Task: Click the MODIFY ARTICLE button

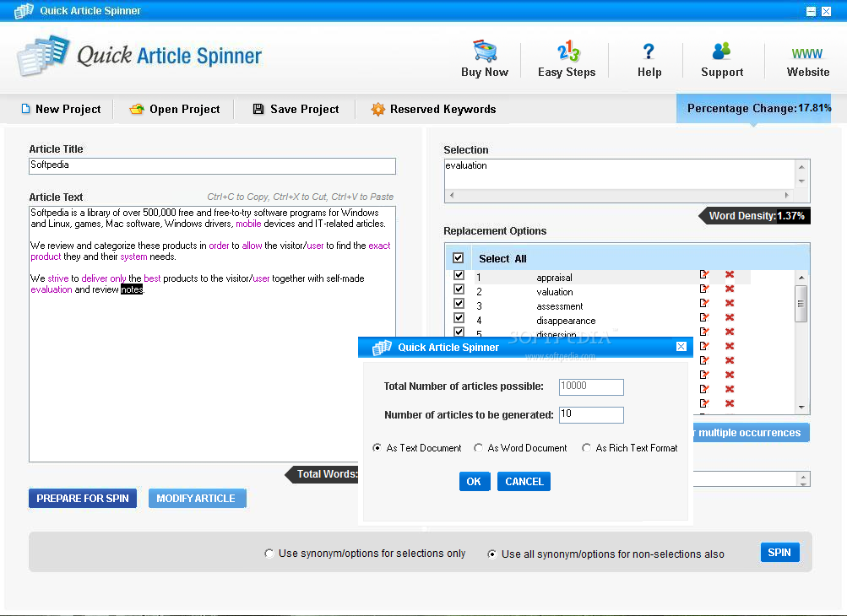Action: 197,499
